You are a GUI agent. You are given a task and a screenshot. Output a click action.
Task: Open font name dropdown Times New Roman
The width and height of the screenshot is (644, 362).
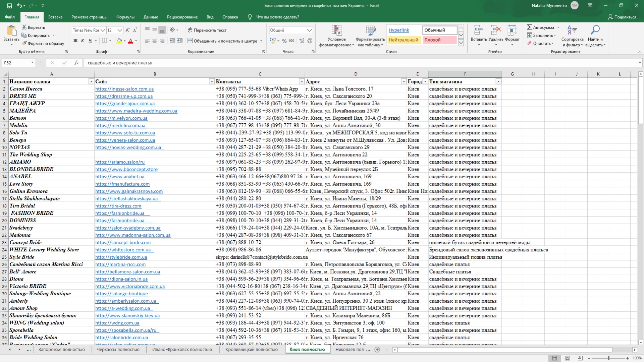[x=103, y=30]
